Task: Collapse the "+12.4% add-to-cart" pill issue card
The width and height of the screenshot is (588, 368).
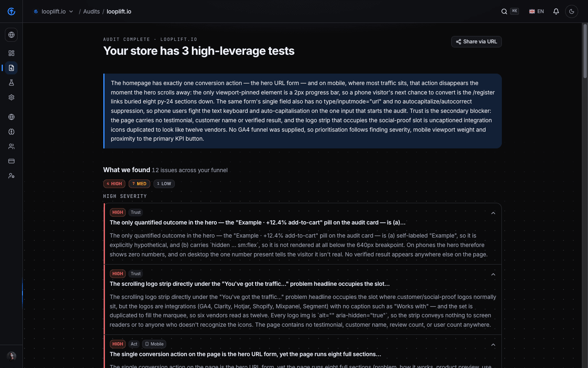Action: click(x=493, y=213)
